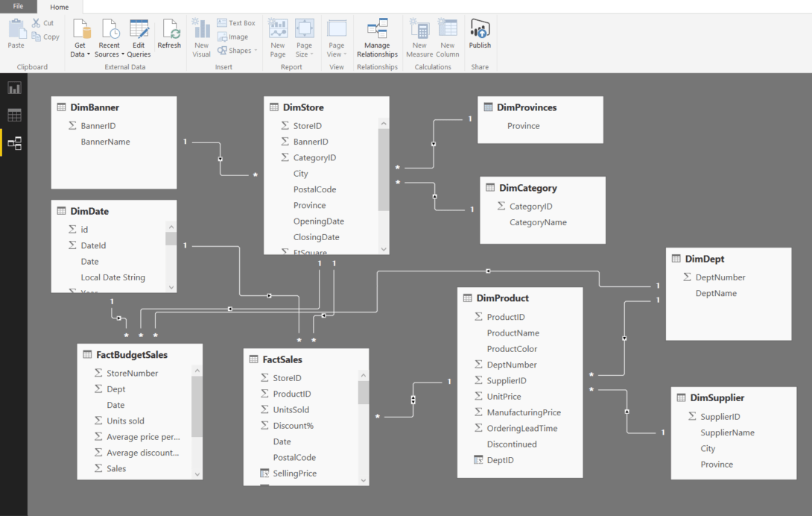Open the File menu
The width and height of the screenshot is (812, 516).
pos(18,6)
